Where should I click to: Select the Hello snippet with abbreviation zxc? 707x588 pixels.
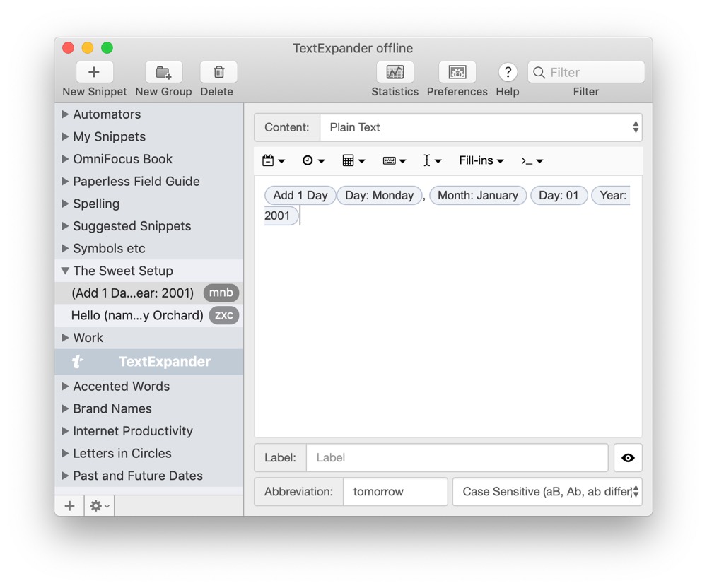click(148, 315)
